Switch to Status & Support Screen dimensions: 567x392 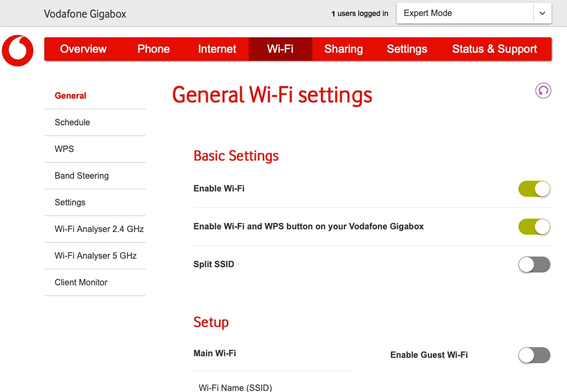click(494, 49)
